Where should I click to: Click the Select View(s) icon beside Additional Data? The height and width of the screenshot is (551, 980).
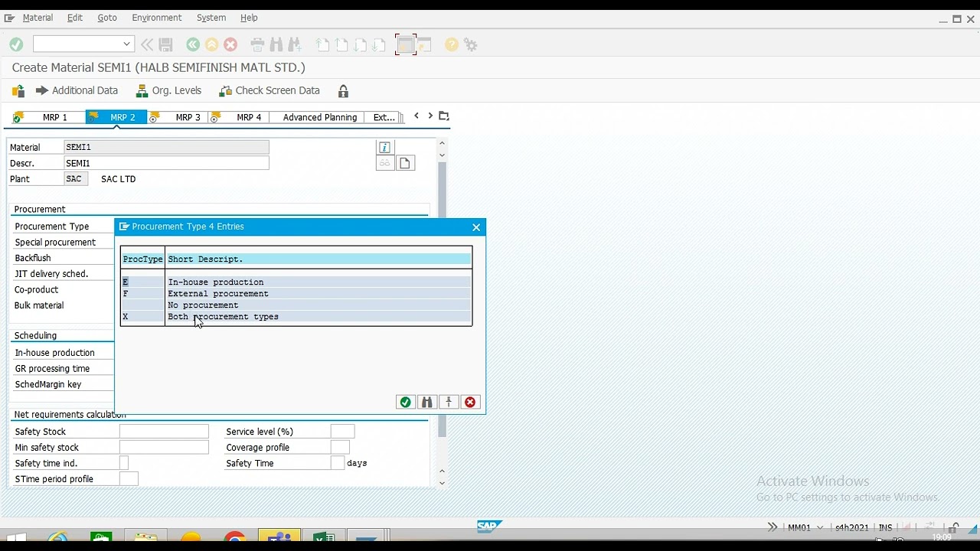[18, 91]
